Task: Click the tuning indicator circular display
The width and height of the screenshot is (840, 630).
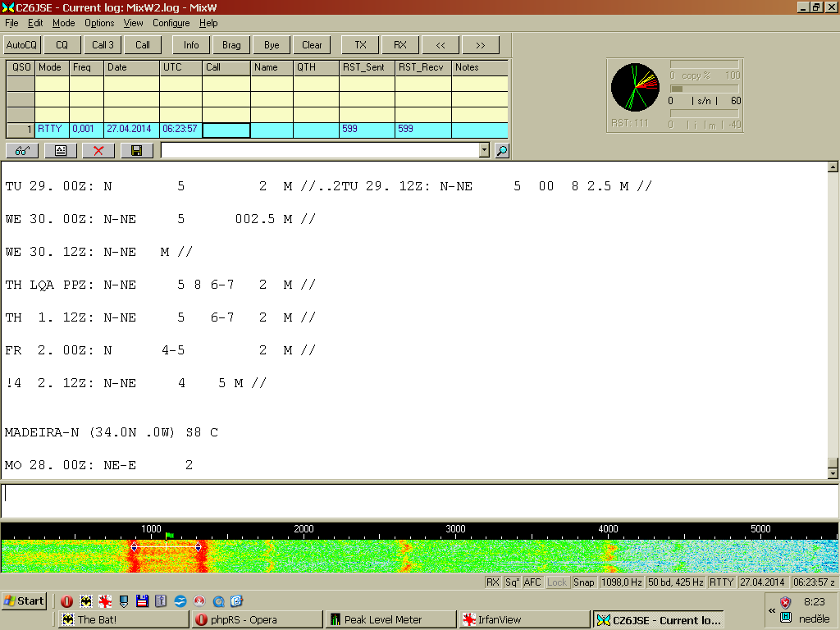Action: 636,87
